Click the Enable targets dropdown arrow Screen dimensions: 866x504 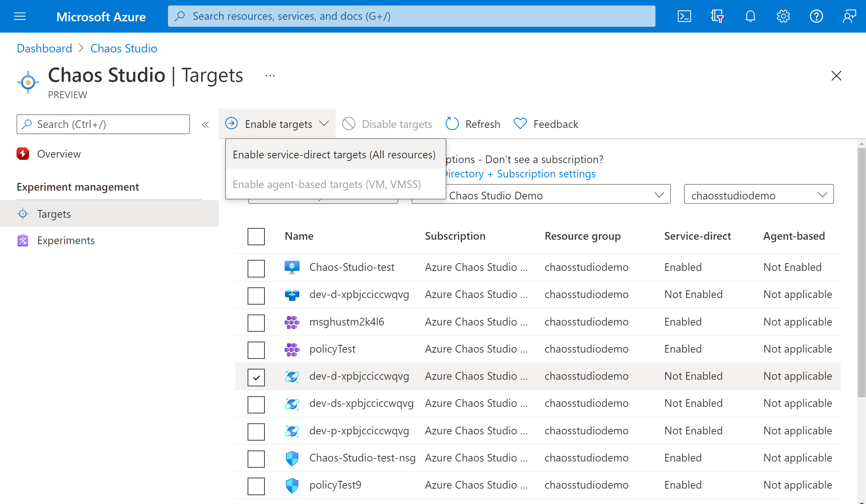[325, 124]
